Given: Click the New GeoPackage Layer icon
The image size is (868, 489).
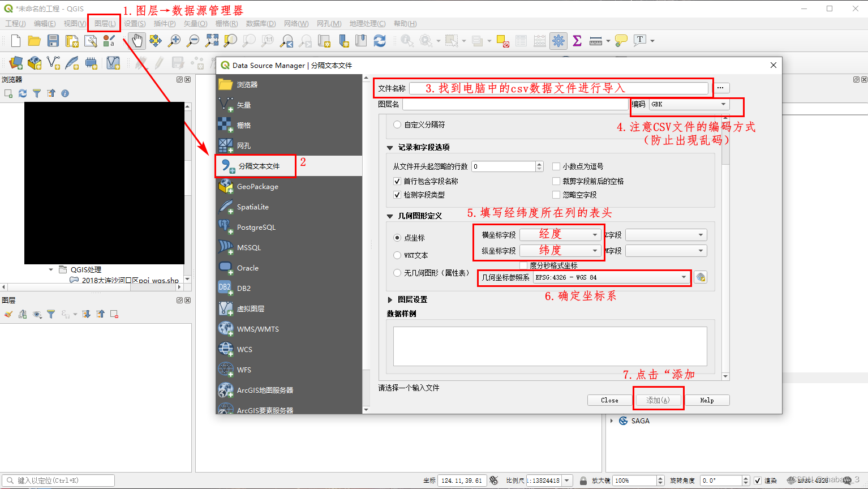Looking at the screenshot, I should click(x=35, y=63).
